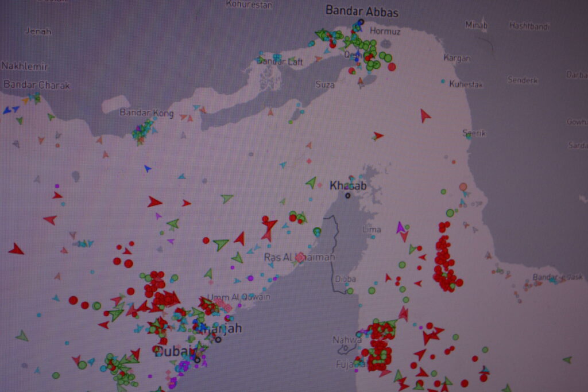Click the Khasab map label
588x392 pixels.
click(347, 185)
